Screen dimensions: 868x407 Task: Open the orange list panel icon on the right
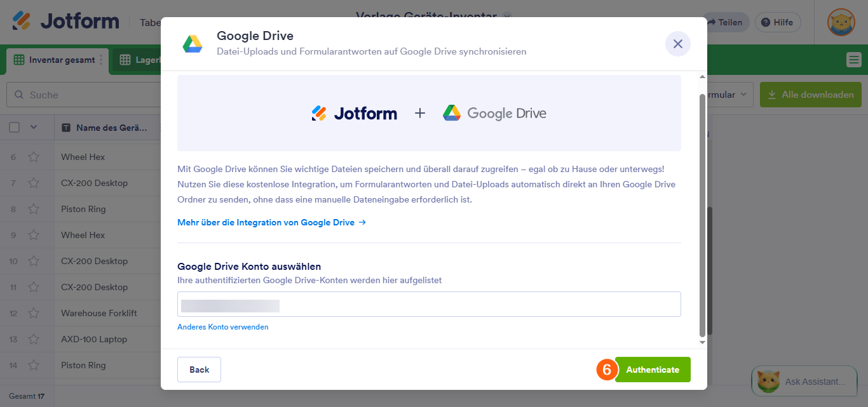(x=854, y=59)
